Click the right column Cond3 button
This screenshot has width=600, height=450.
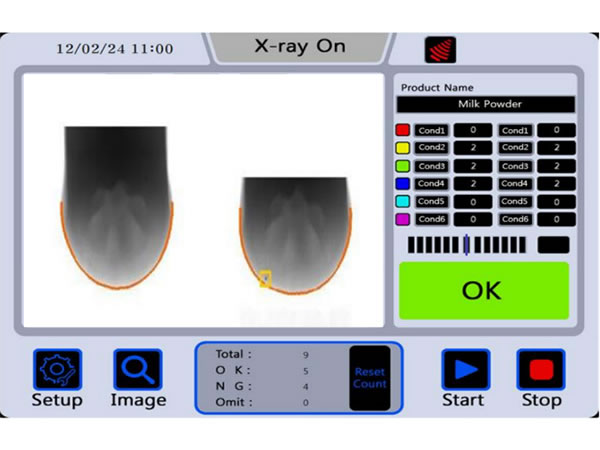point(515,166)
